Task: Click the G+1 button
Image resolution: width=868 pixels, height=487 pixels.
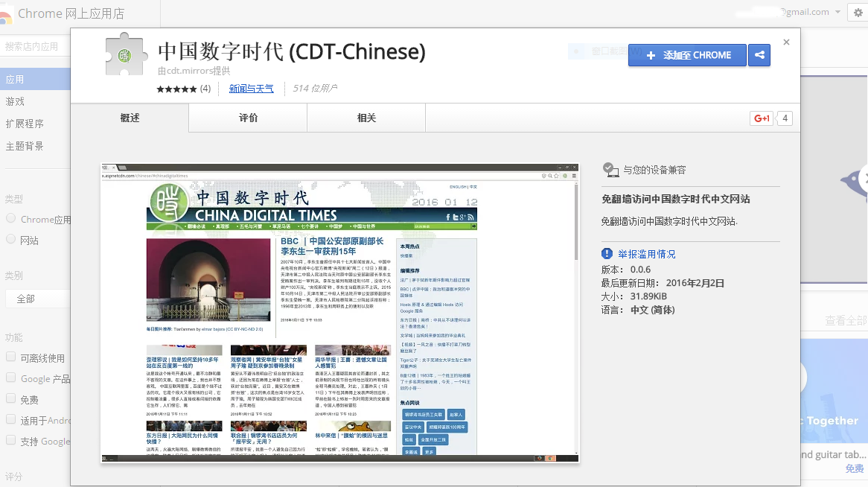Action: (x=762, y=118)
